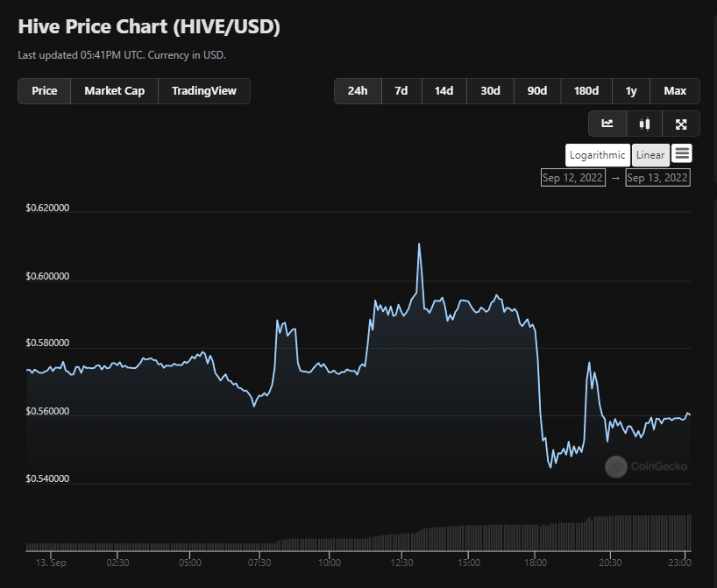
Task: Enable Linear scale
Action: [650, 155]
